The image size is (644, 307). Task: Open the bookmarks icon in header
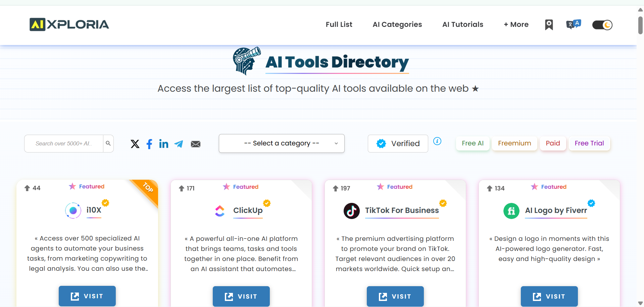(549, 25)
